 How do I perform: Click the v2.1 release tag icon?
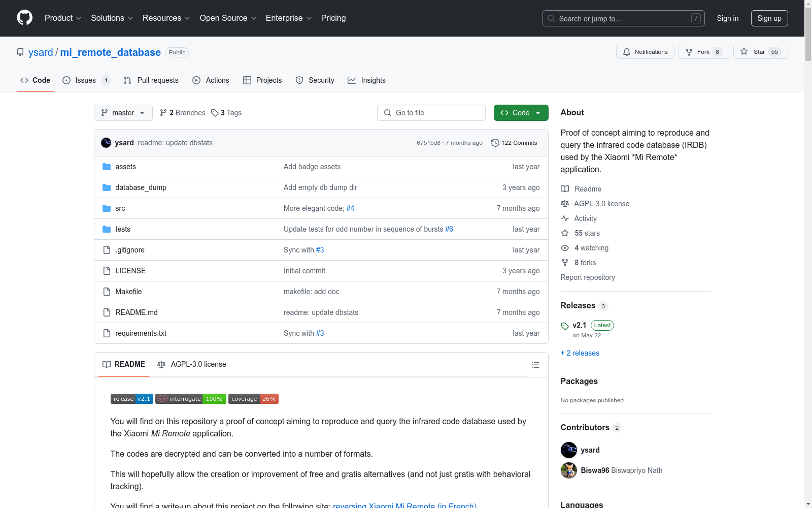coord(565,326)
